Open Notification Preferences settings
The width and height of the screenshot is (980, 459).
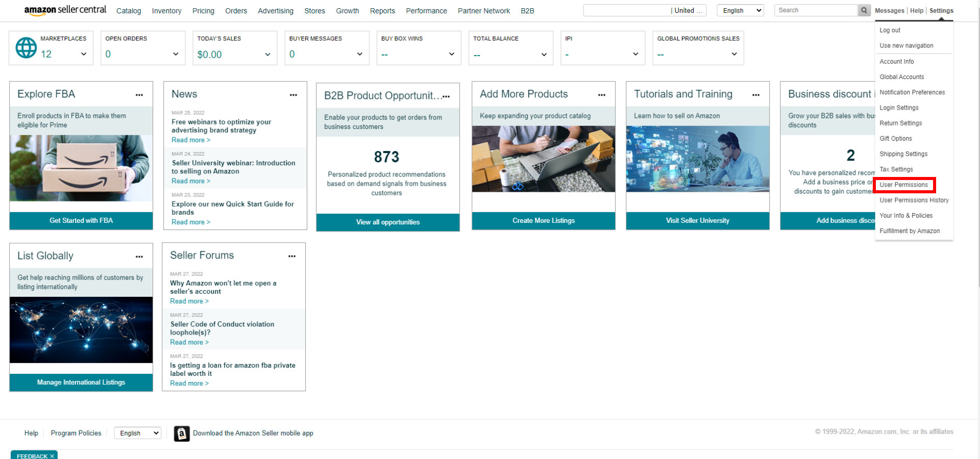[x=912, y=92]
